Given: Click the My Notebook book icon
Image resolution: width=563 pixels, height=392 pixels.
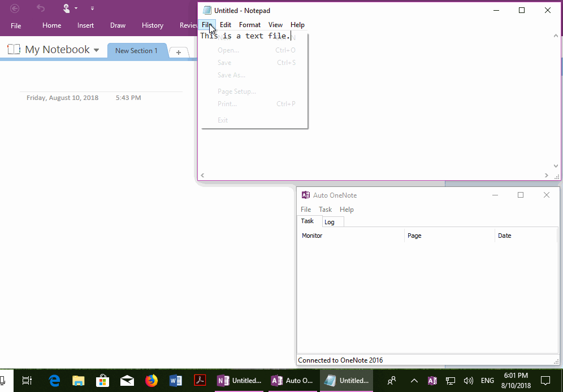Looking at the screenshot, I should coord(13,49).
